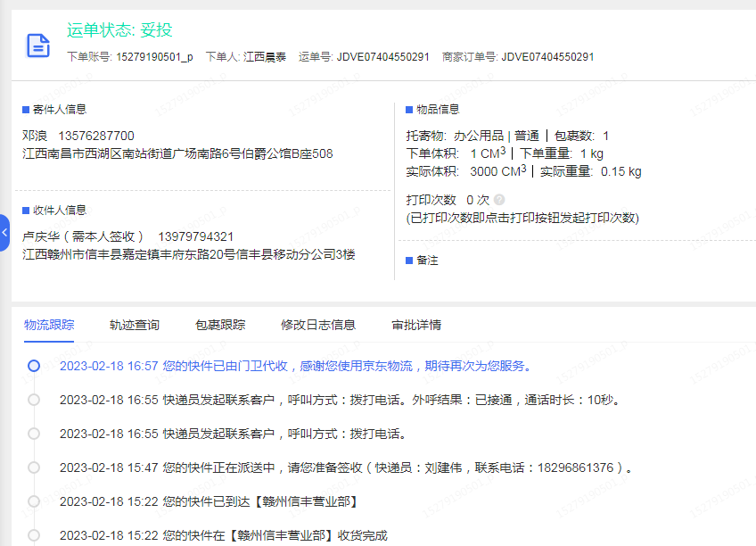
Task: Click the help icon beside 打印次数
Action: (x=499, y=199)
